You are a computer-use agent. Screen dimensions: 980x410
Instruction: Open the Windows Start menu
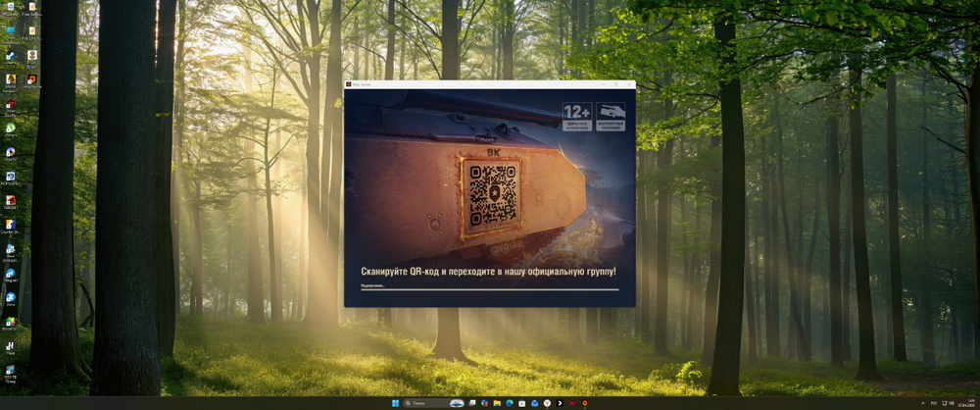pos(395,403)
